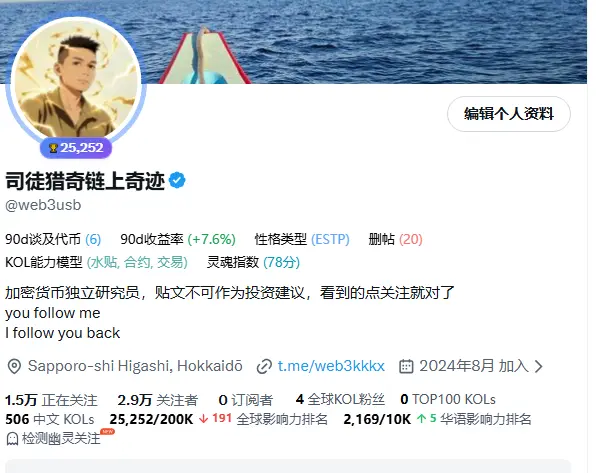Click the red down arrow beside 191
This screenshot has width=596, height=473.
[203, 419]
